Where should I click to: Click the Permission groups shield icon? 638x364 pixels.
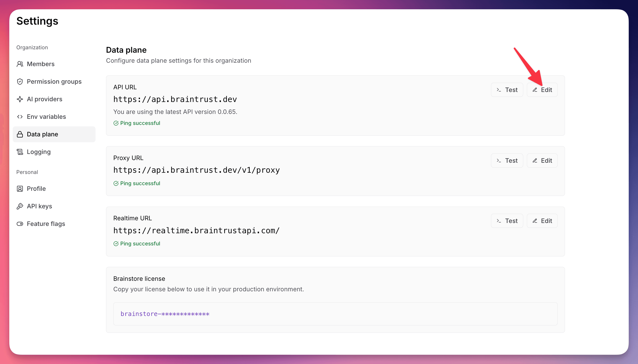20,81
